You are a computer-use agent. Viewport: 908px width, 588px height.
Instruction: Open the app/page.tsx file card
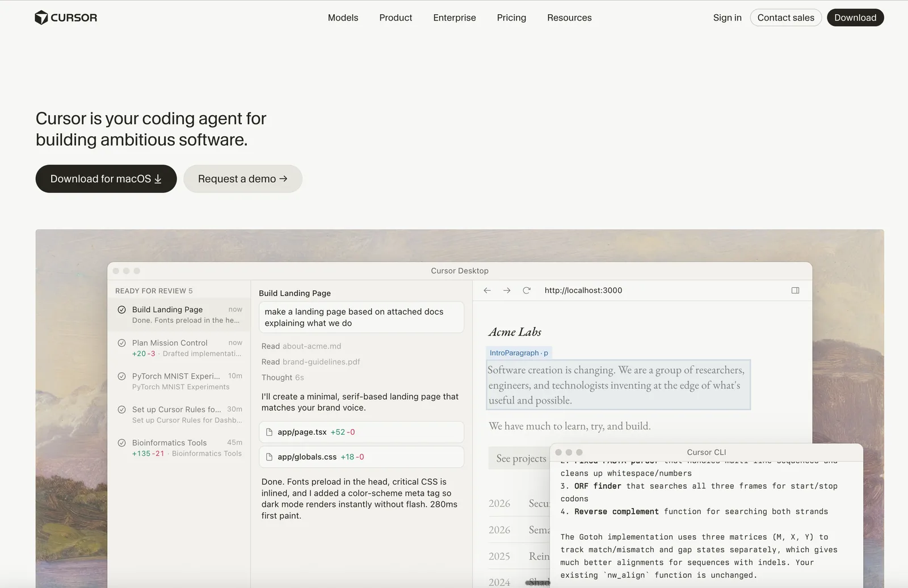pyautogui.click(x=361, y=432)
